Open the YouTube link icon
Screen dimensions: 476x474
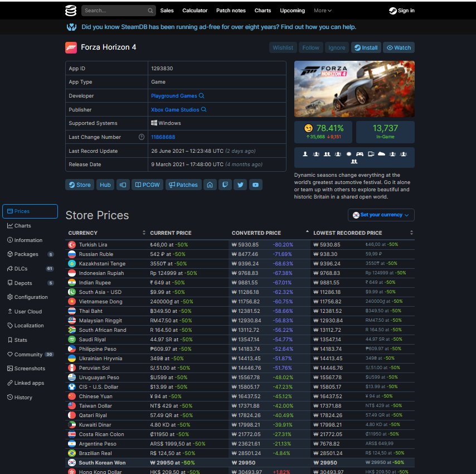[256, 185]
